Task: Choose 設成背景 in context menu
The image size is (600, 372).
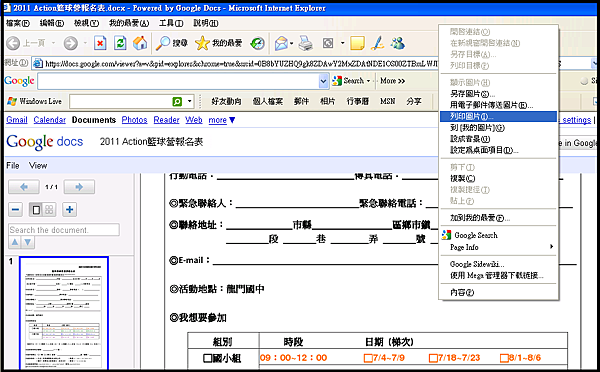Action: click(498, 139)
